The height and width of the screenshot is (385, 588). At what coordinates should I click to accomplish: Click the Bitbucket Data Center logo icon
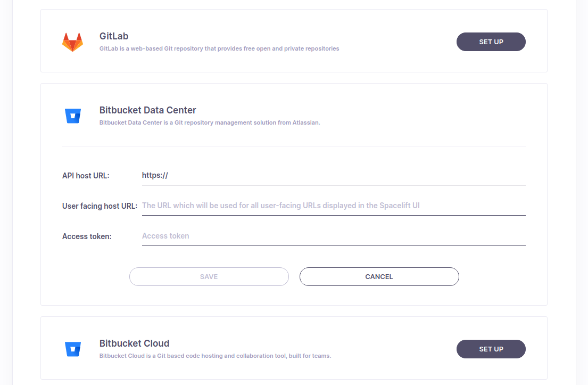72,116
